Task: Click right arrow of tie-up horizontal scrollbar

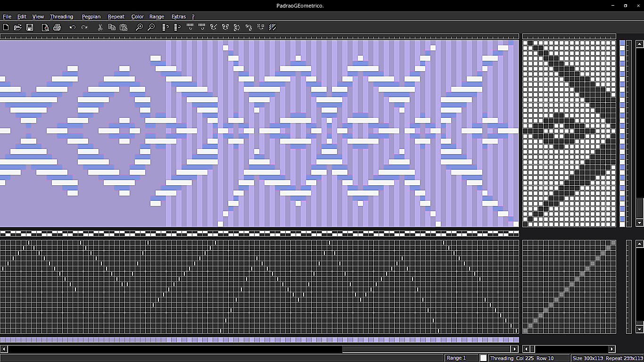Action: click(x=612, y=349)
